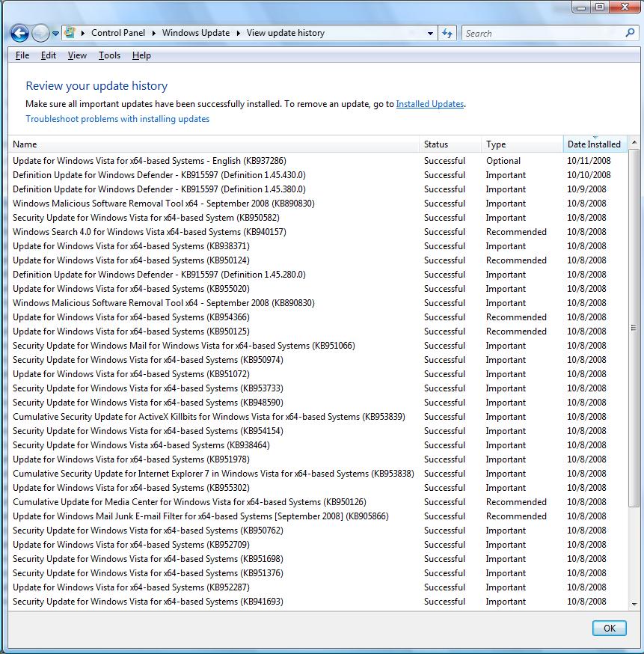Screen dimensions: 644x654
Task: Select Media Center Cumulative Update KB950126
Action: 318,502
